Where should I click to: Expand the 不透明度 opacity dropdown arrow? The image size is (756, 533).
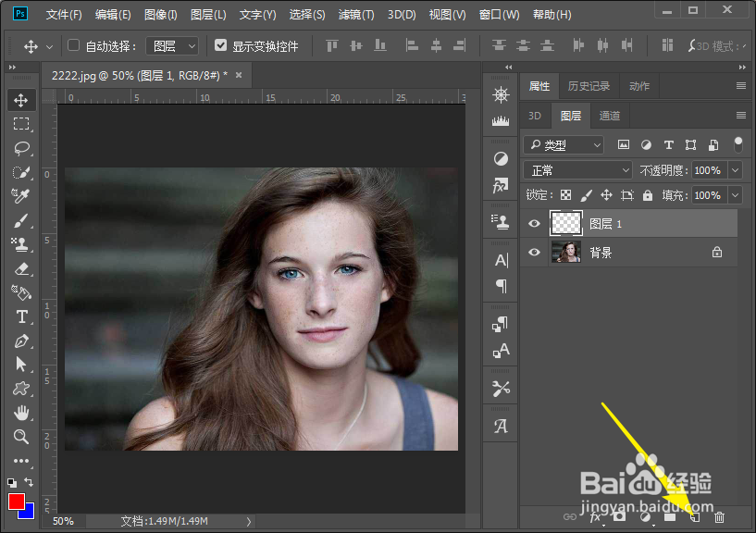coord(735,170)
